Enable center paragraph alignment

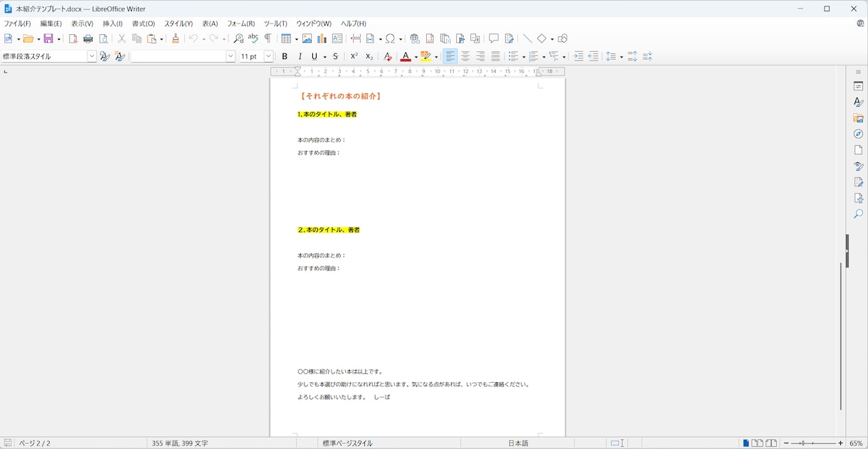[x=465, y=57]
